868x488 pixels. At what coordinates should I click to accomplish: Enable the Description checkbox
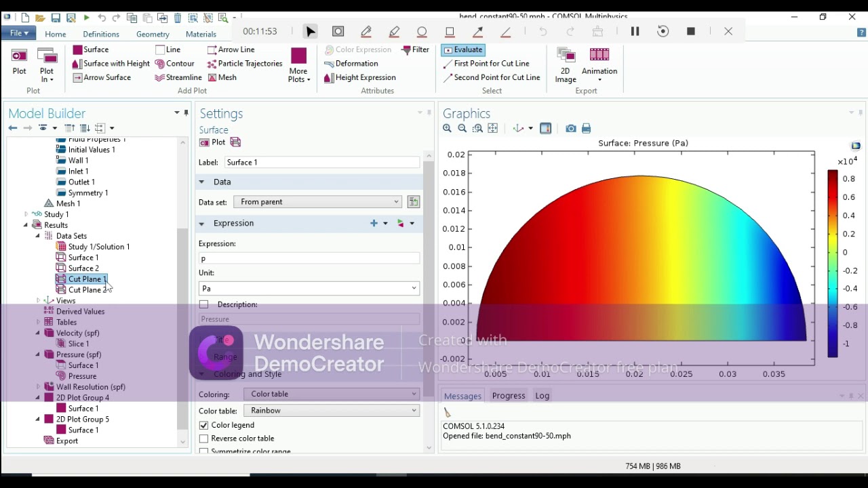click(x=204, y=305)
